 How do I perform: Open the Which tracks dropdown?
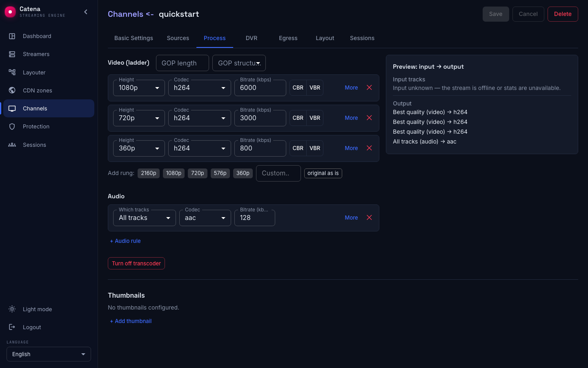pos(145,218)
